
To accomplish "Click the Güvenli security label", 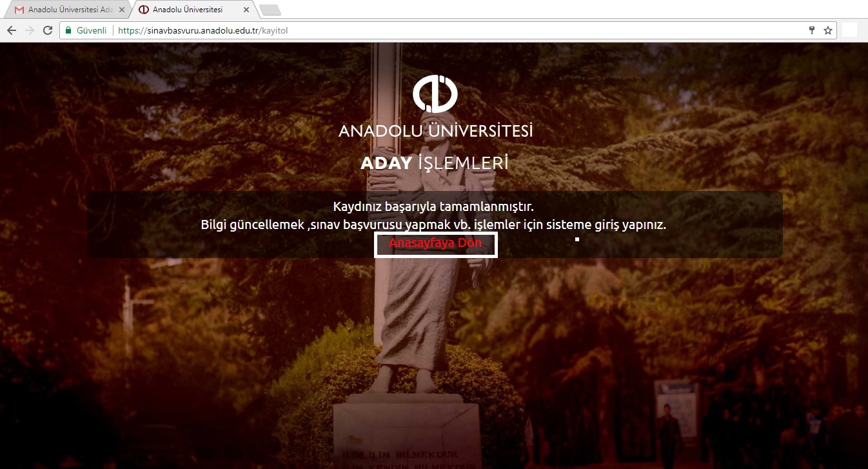I will pyautogui.click(x=92, y=30).
